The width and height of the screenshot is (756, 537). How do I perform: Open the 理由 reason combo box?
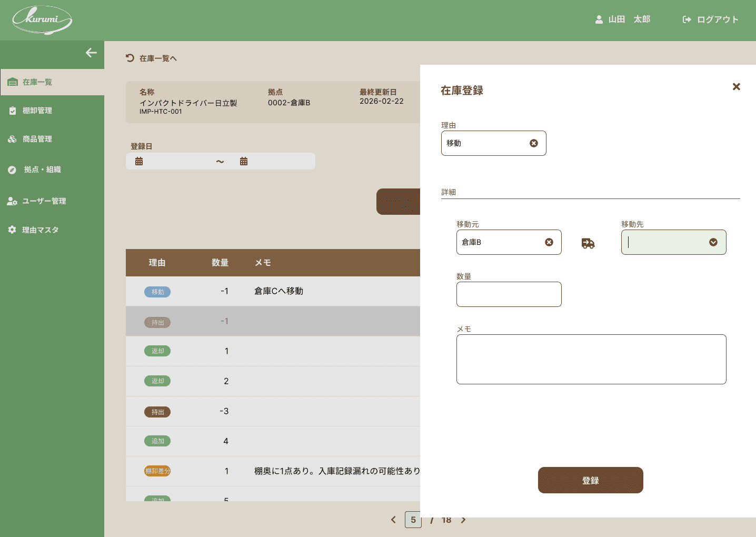coord(494,143)
